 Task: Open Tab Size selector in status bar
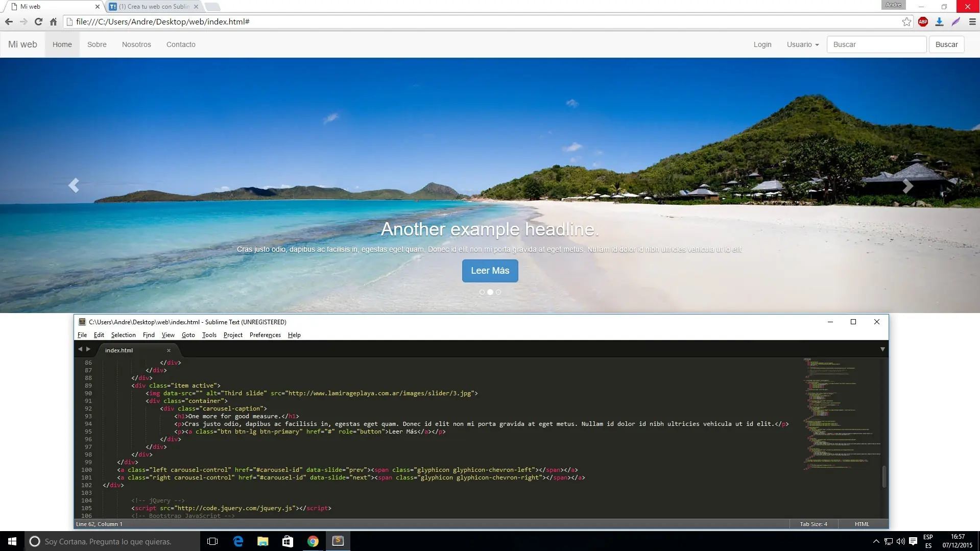tap(814, 524)
